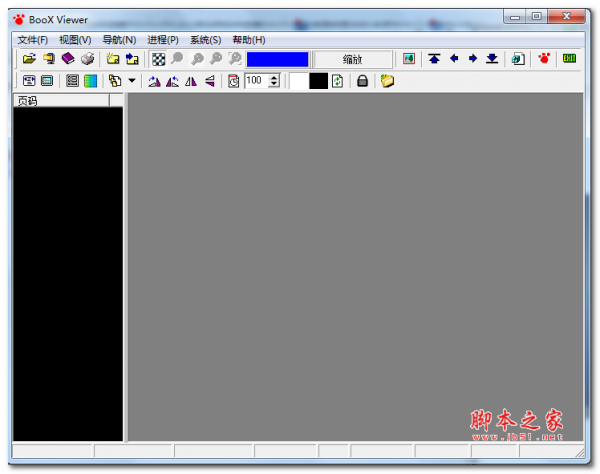Flip vertically with stacked triangles icon
Screen dimensions: 600x474
pyautogui.click(x=210, y=81)
